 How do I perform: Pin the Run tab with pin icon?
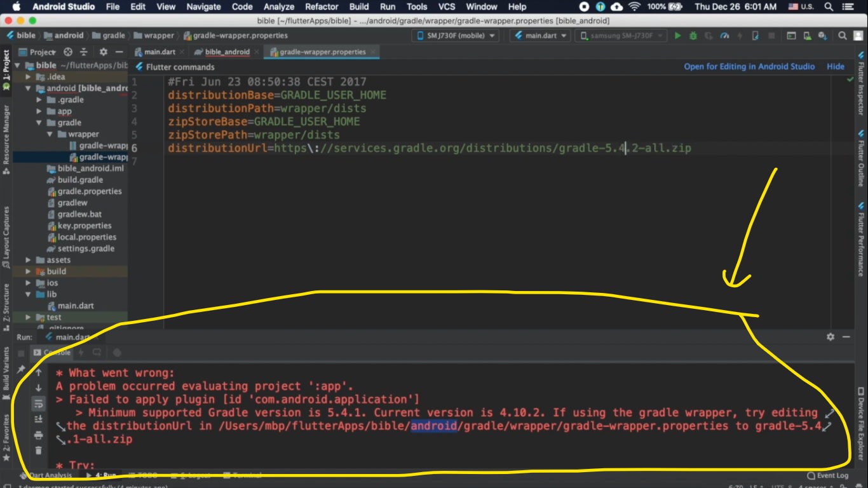[x=21, y=369]
